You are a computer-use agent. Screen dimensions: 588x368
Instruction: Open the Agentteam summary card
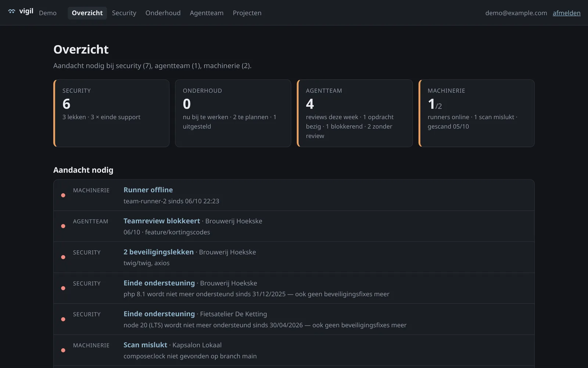(x=355, y=113)
